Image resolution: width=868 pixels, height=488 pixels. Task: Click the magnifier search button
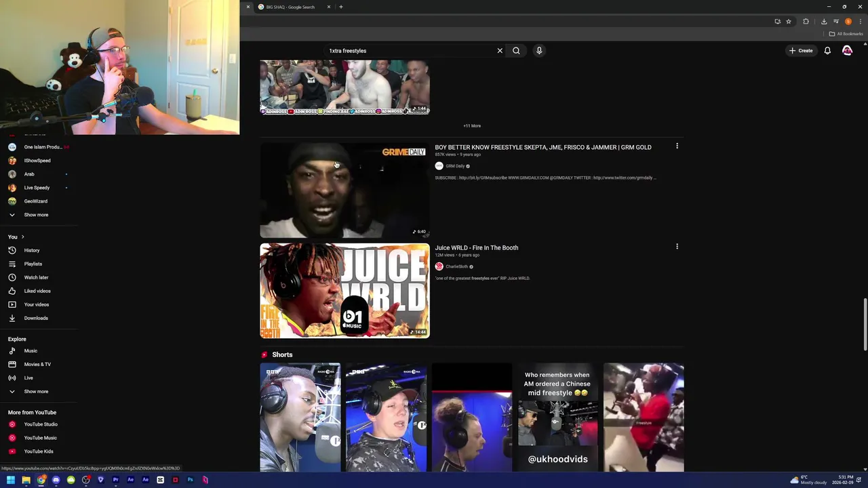coord(516,51)
